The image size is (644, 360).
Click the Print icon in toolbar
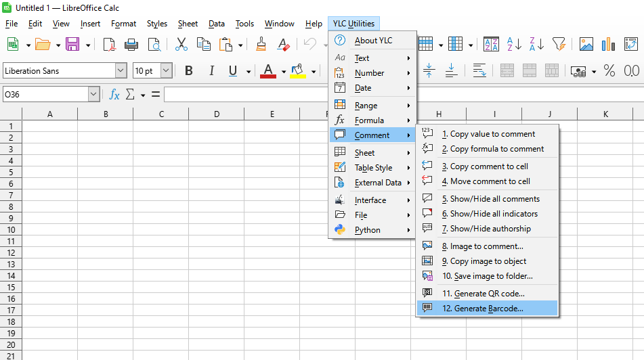131,45
